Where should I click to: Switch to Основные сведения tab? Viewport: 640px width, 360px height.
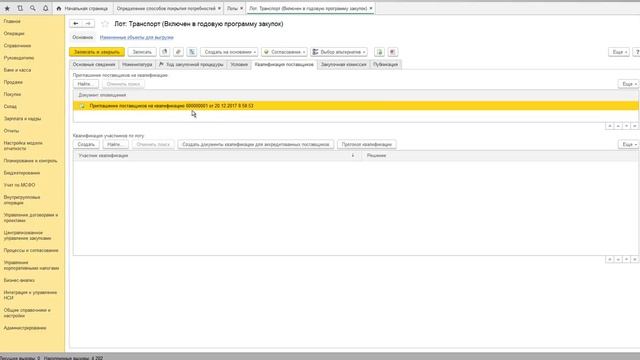tap(94, 64)
